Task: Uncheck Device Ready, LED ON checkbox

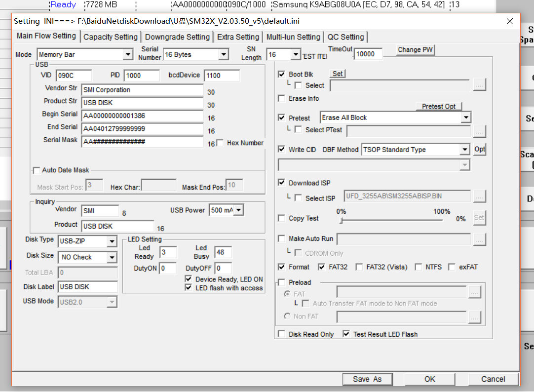Action: point(188,279)
